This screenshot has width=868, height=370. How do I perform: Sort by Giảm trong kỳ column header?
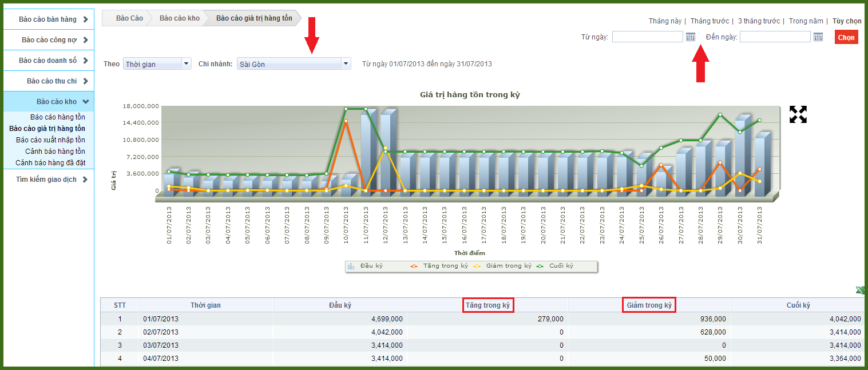click(x=649, y=305)
